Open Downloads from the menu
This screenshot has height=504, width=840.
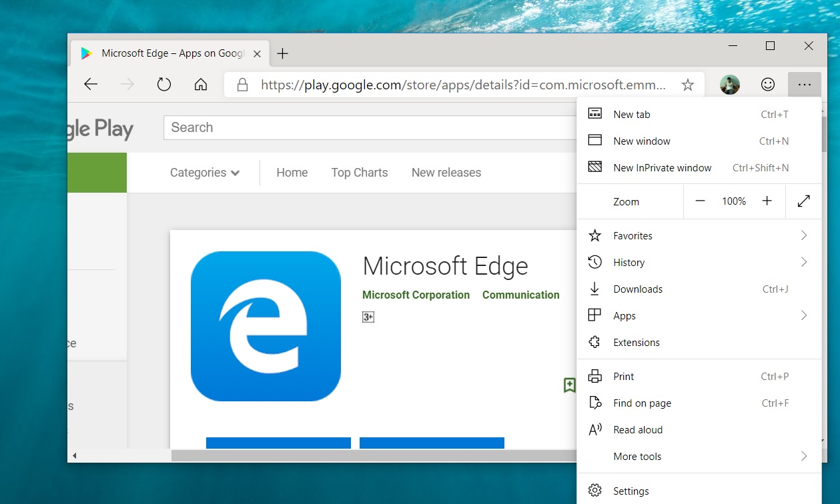click(699, 289)
